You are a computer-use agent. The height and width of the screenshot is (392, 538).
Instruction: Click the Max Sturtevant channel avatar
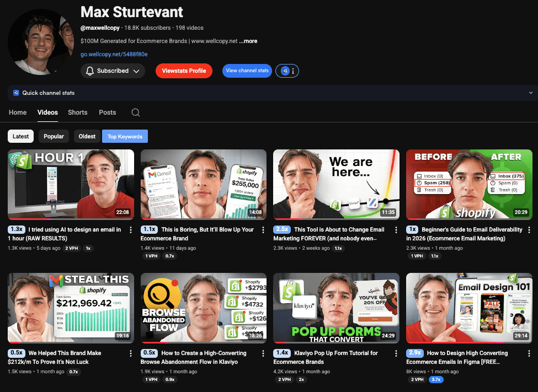coord(40,42)
